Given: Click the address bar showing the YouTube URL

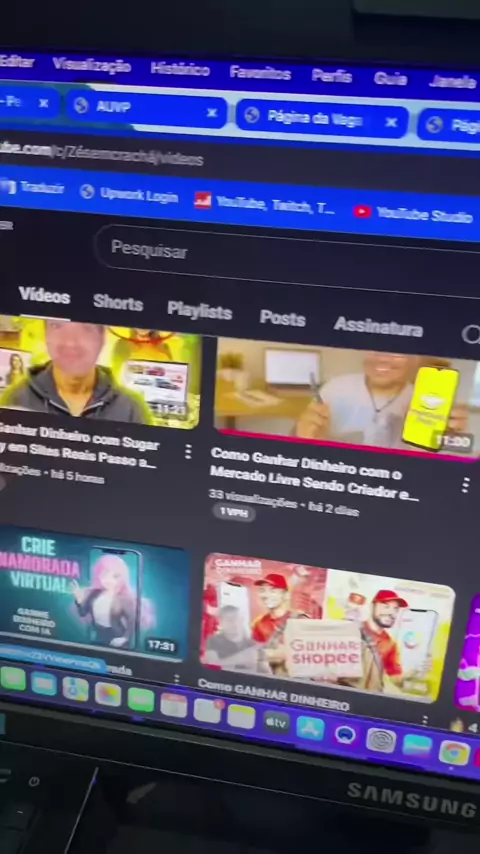Looking at the screenshot, I should (101, 154).
